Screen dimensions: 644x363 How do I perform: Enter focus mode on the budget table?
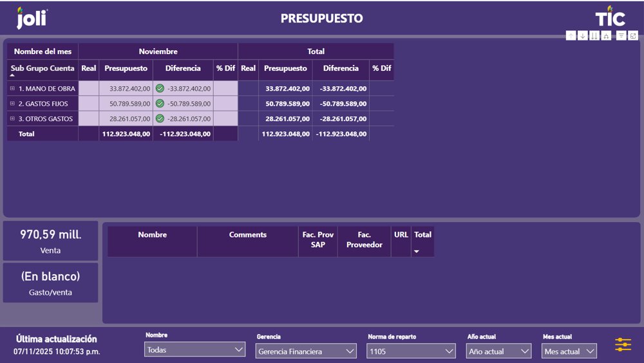point(633,36)
